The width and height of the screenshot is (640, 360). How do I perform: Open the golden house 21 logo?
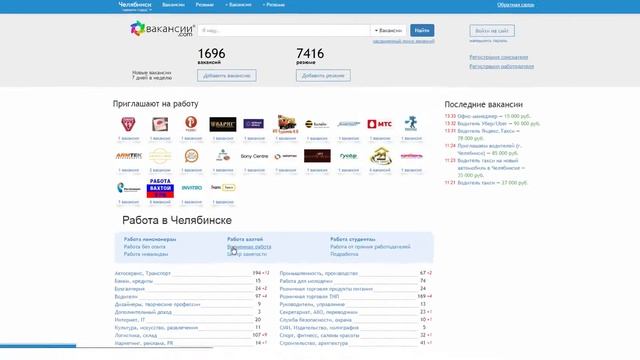tap(380, 156)
